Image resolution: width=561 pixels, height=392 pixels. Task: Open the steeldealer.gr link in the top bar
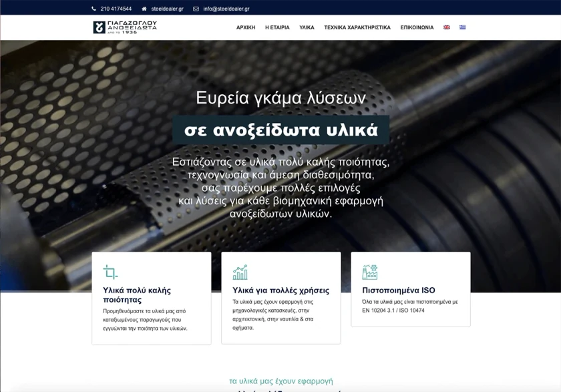[167, 9]
